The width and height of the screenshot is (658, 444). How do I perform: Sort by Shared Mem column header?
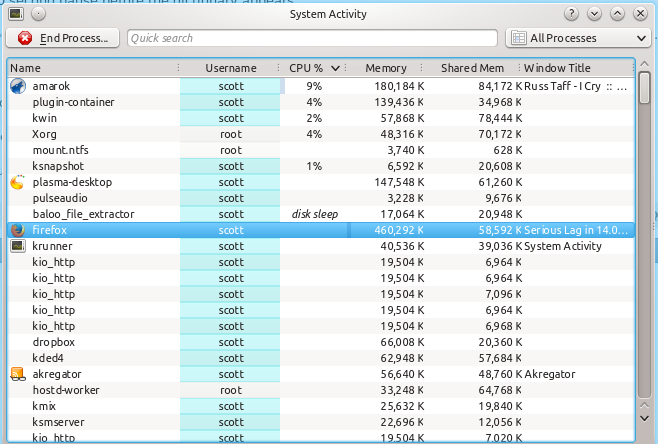coord(471,68)
